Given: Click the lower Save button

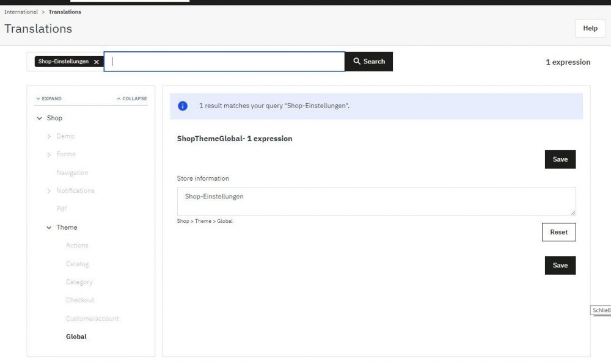Looking at the screenshot, I should pos(560,266).
